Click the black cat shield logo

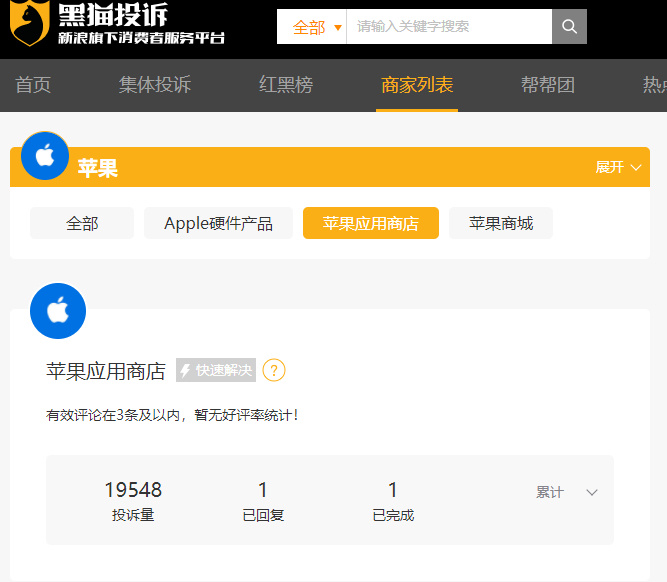pos(29,22)
